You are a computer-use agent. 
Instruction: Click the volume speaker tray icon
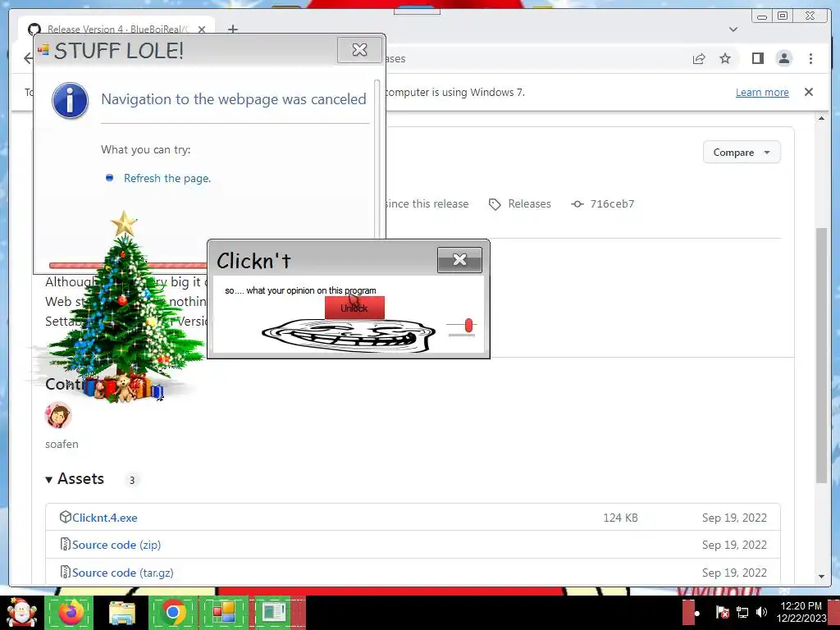coord(761,612)
